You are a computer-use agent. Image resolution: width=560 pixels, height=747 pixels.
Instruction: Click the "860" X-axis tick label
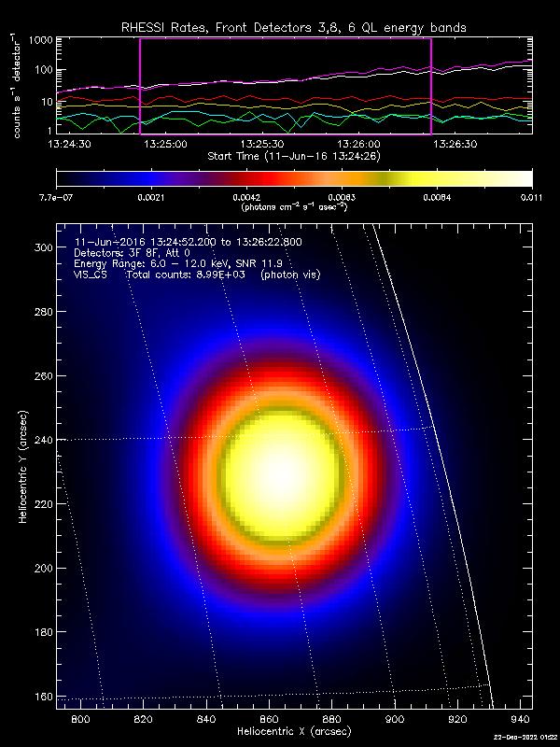point(269,719)
